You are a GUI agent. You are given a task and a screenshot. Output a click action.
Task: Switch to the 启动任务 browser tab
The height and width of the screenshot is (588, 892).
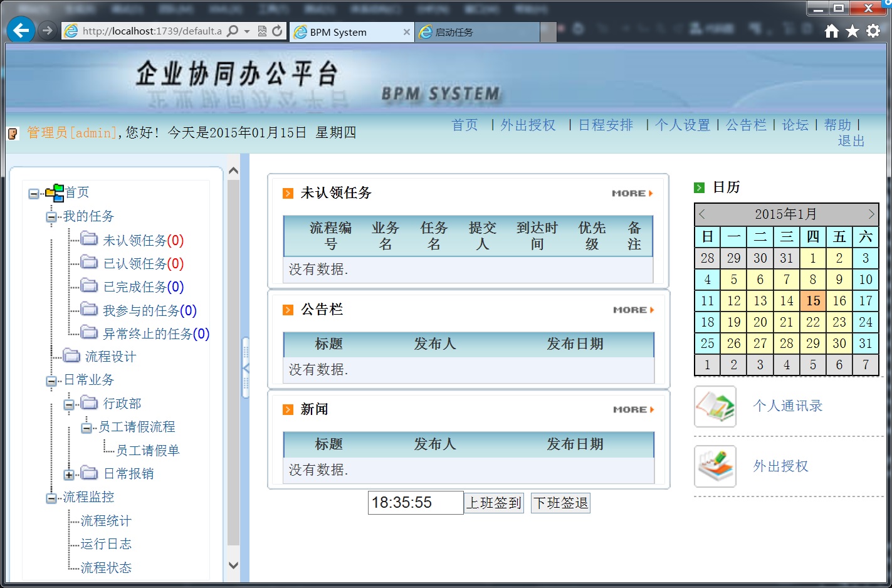tap(476, 32)
